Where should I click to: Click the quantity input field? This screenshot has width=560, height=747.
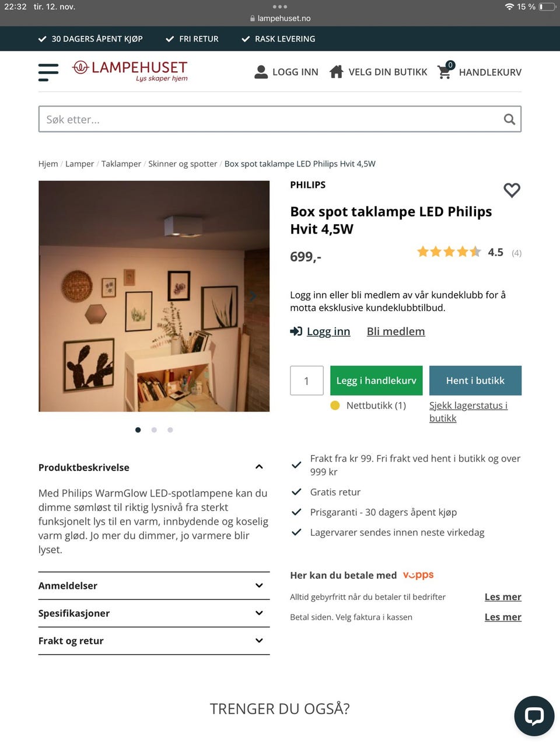tap(306, 380)
